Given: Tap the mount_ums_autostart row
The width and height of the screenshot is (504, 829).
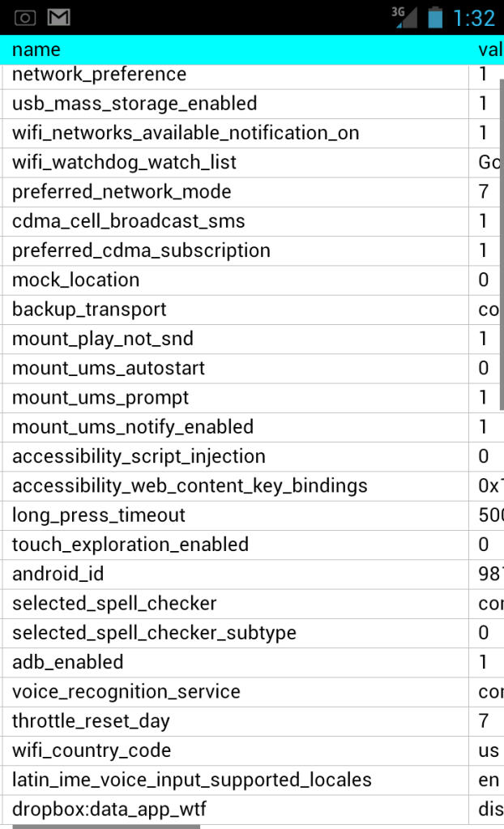Looking at the screenshot, I should click(109, 369).
